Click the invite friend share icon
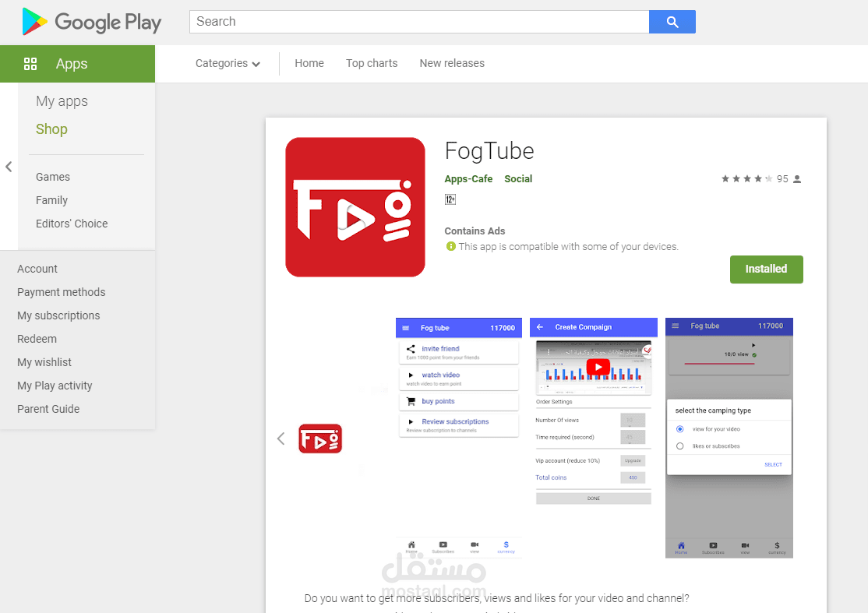Viewport: 868px width, 613px height. [x=411, y=348]
